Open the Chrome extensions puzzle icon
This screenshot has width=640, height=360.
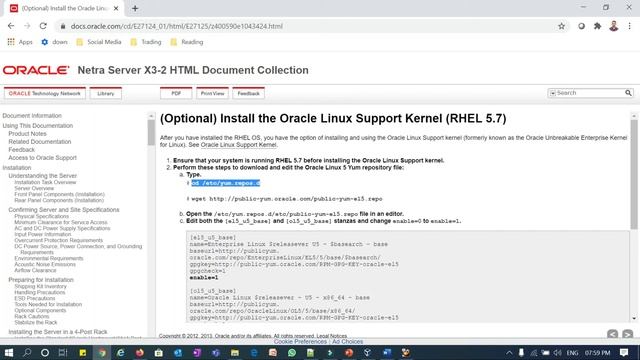(x=598, y=26)
